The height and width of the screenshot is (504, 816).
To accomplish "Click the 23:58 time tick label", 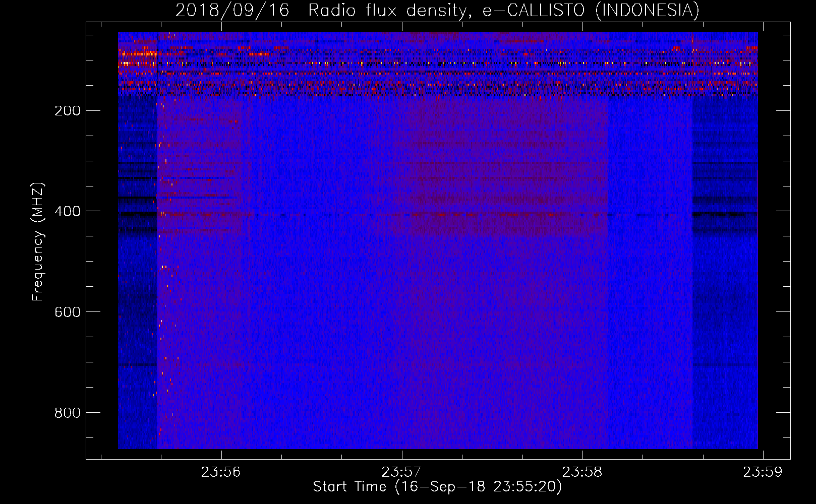I will click(582, 472).
